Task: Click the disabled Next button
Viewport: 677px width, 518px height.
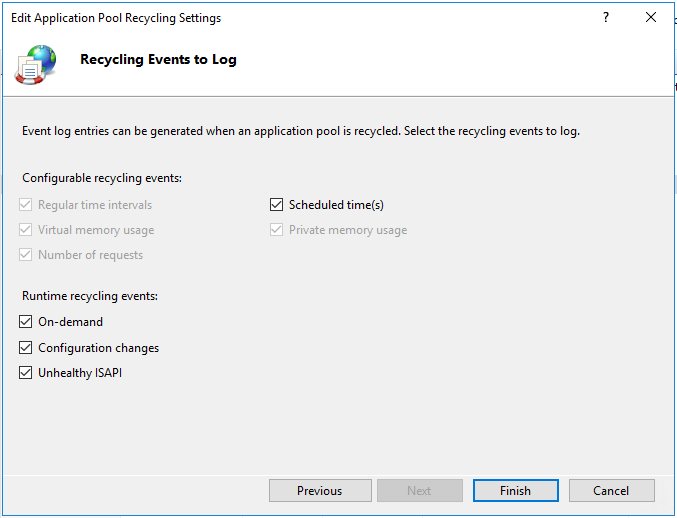Action: click(419, 491)
